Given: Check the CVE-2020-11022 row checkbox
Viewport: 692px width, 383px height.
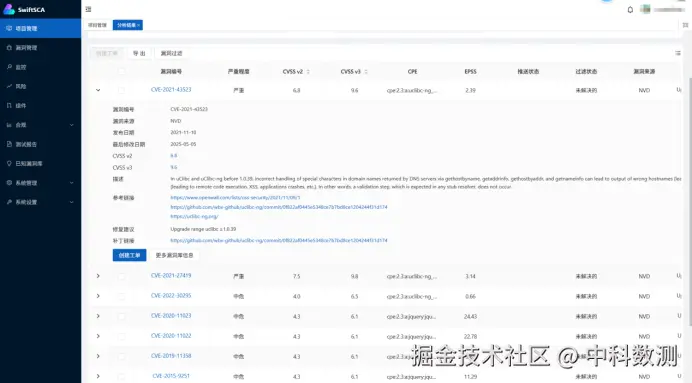Looking at the screenshot, I should [x=121, y=336].
